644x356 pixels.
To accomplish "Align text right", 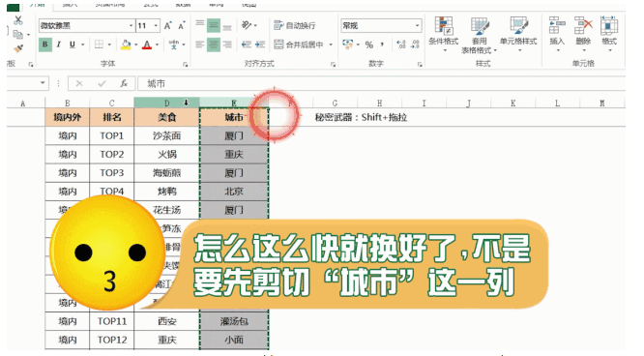I will click(x=227, y=44).
